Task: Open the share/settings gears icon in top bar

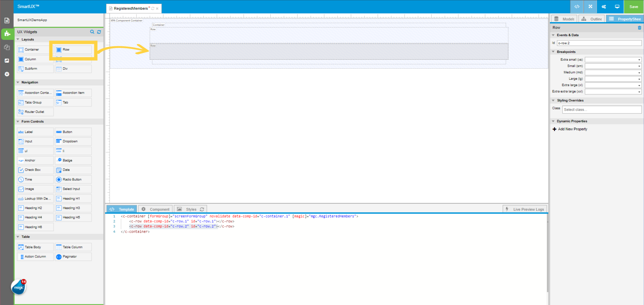Action: point(604,6)
